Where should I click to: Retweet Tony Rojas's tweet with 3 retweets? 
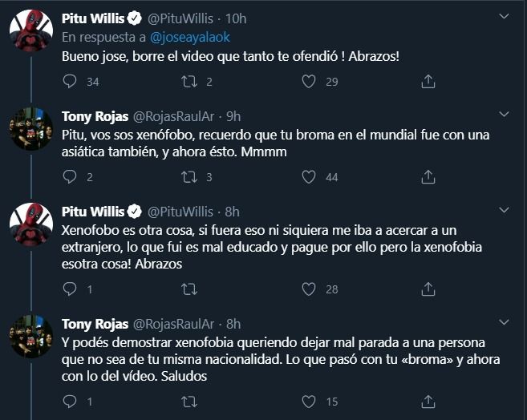click(x=189, y=177)
